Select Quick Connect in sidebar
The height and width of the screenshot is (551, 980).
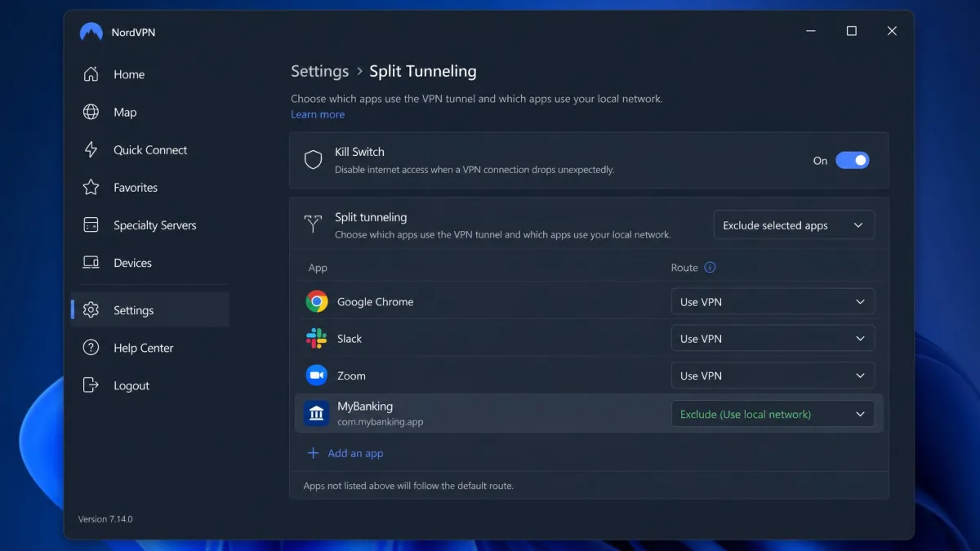coord(150,149)
